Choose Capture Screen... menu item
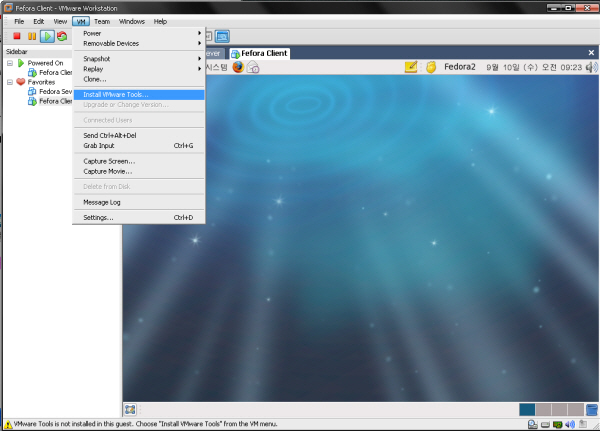This screenshot has width=600, height=431. 139,161
